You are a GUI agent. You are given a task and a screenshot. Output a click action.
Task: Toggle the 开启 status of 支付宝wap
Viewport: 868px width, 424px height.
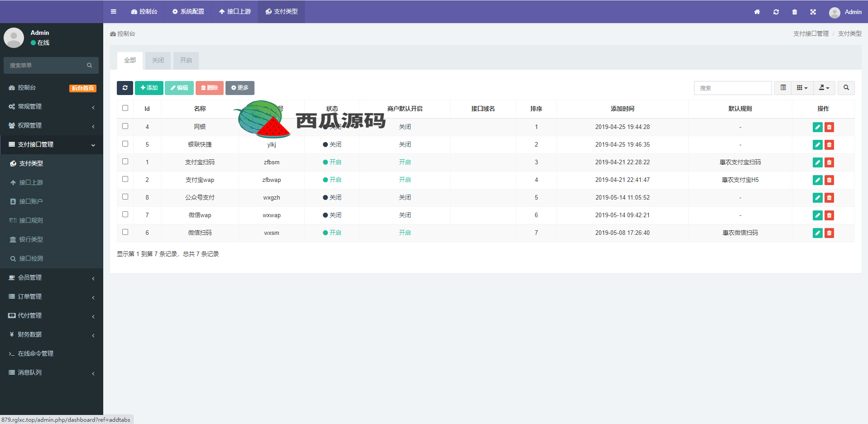(332, 180)
